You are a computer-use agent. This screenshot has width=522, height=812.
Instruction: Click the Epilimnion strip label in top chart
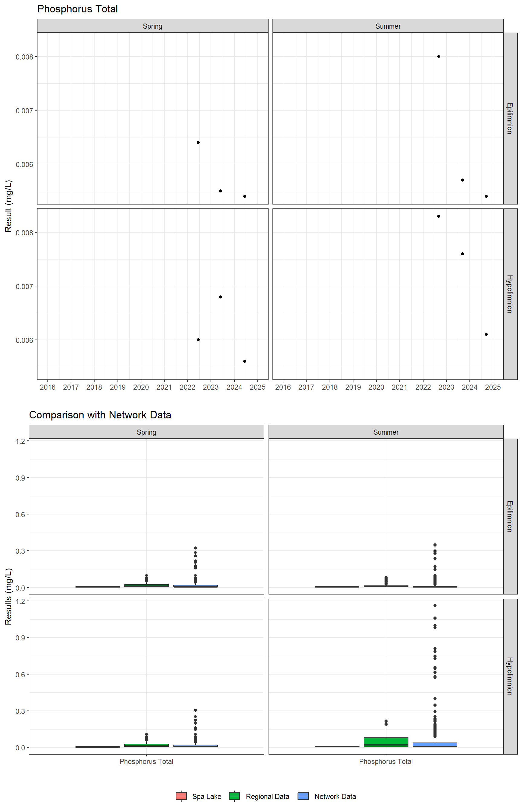pyautogui.click(x=510, y=118)
